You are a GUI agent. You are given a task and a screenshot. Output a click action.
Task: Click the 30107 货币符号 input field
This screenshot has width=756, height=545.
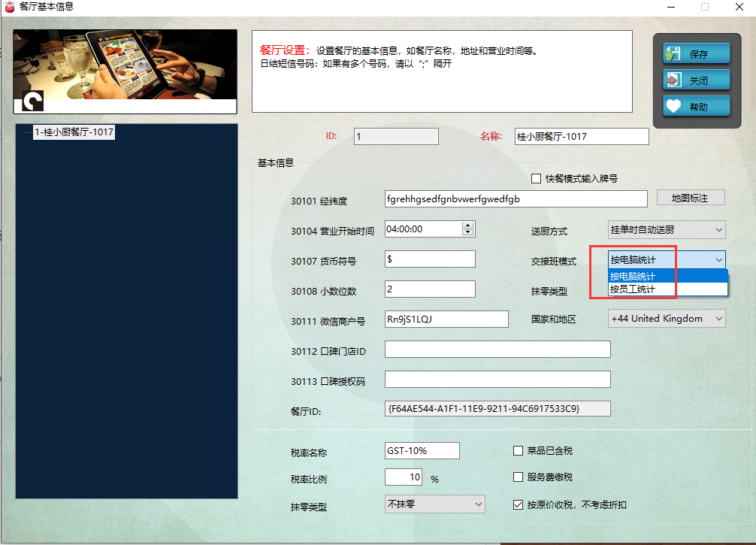tap(430, 259)
